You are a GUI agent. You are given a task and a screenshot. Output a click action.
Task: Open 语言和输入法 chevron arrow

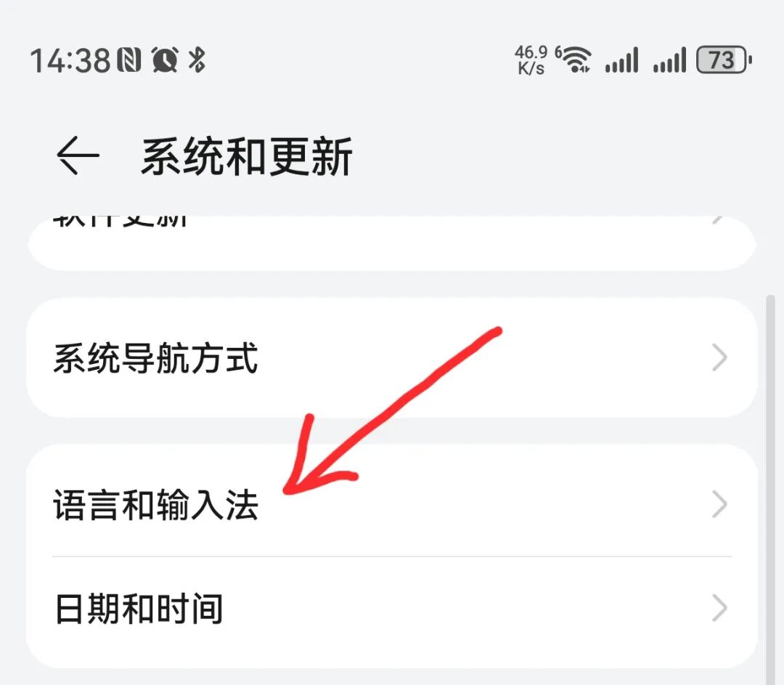tap(719, 505)
